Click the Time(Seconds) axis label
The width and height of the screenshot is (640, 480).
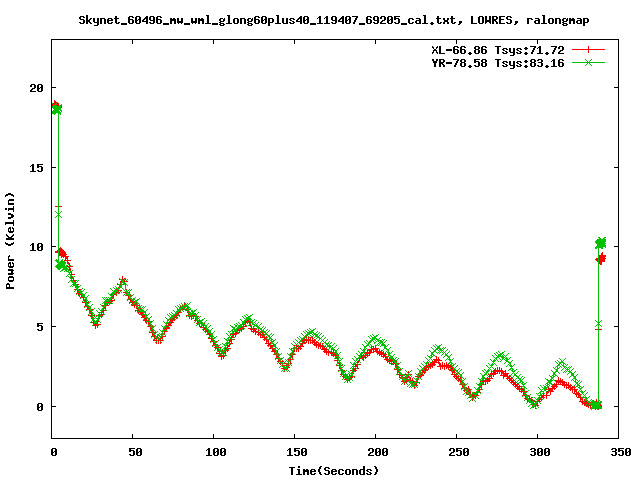pyautogui.click(x=334, y=471)
